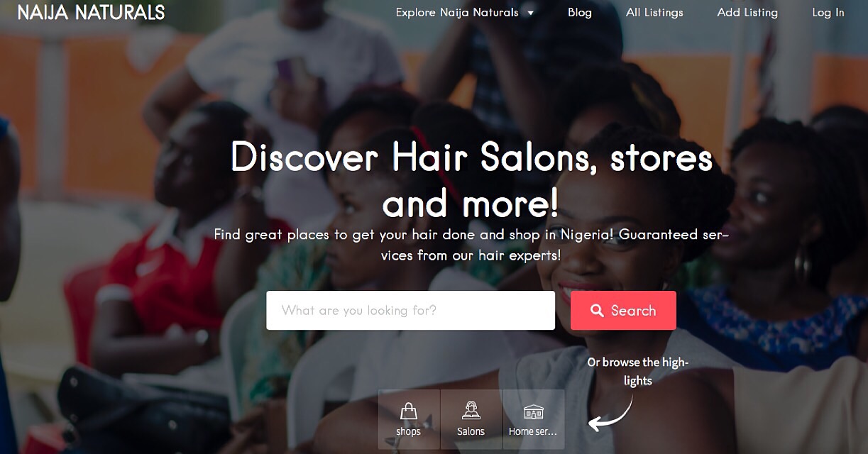
Task: Click Add Listing in the top bar
Action: coord(747,13)
